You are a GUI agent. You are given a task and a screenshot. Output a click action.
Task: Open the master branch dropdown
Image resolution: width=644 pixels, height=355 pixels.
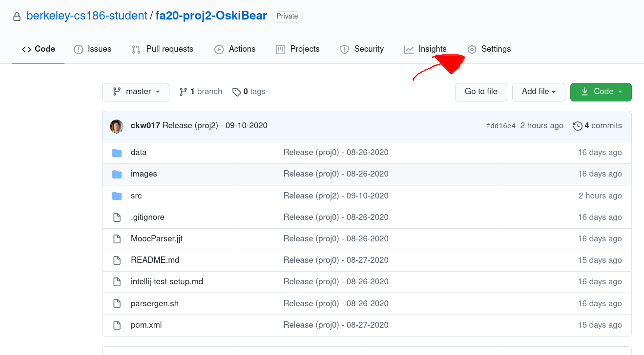click(x=136, y=92)
